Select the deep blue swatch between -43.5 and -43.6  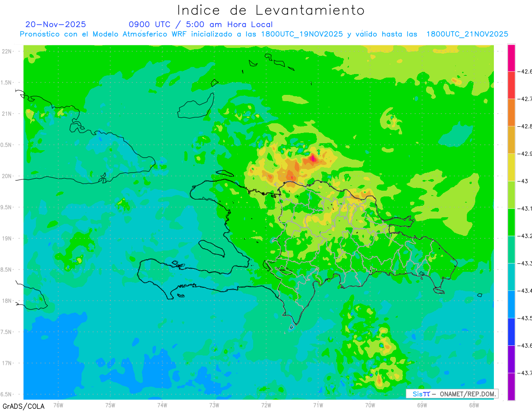511,332
